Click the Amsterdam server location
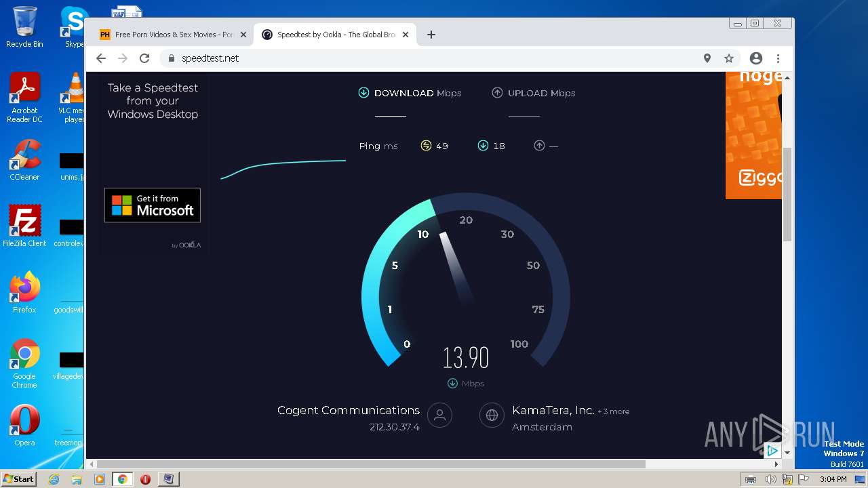 pos(542,427)
